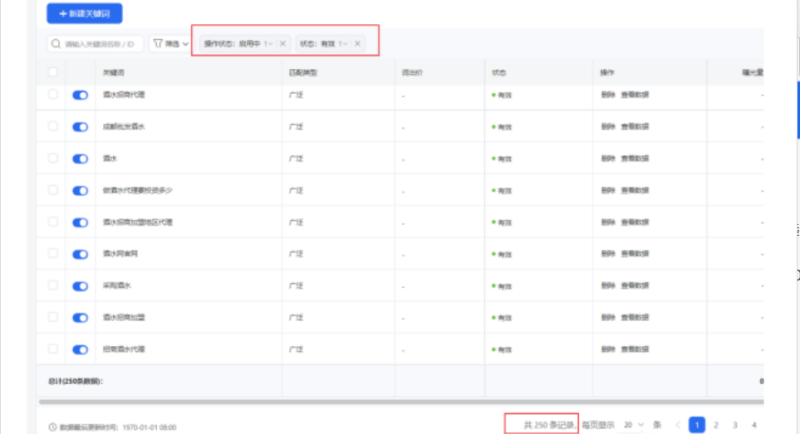
Task: Focus the keyword name/ID search field
Action: pyautogui.click(x=100, y=44)
